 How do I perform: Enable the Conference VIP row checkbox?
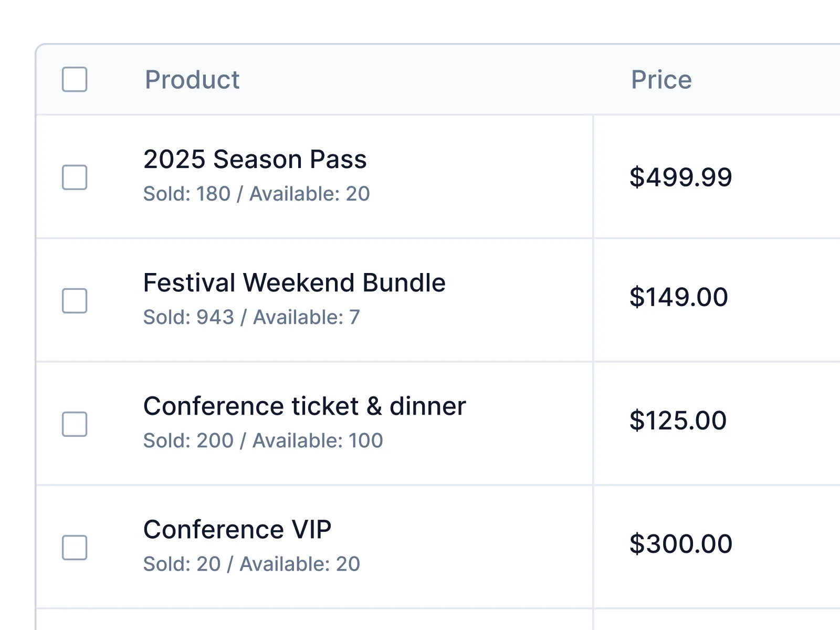click(x=75, y=548)
